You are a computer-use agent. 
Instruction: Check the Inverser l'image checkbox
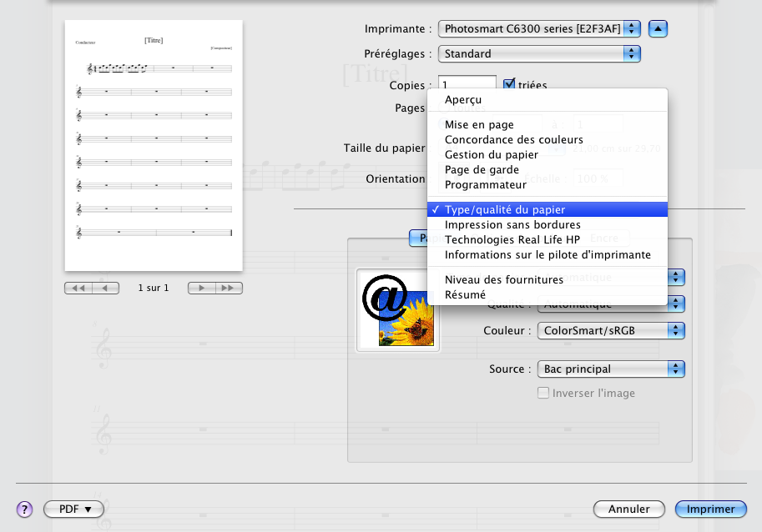coord(543,393)
